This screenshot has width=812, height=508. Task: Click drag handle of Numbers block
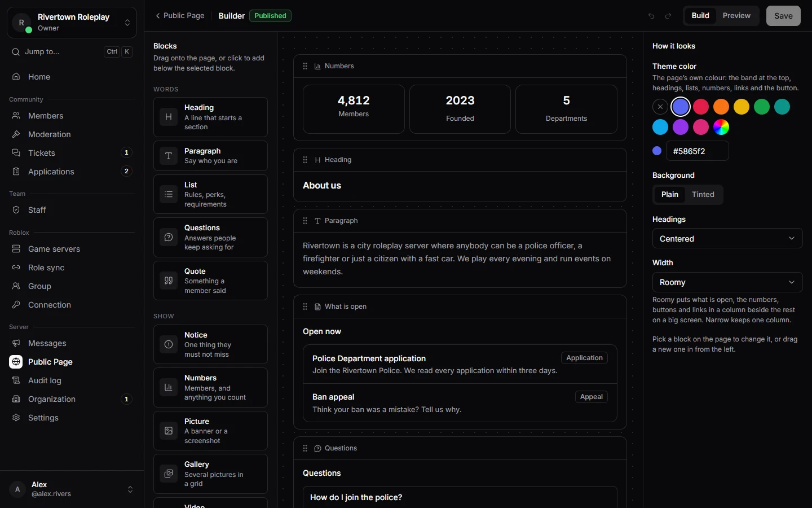pyautogui.click(x=305, y=66)
